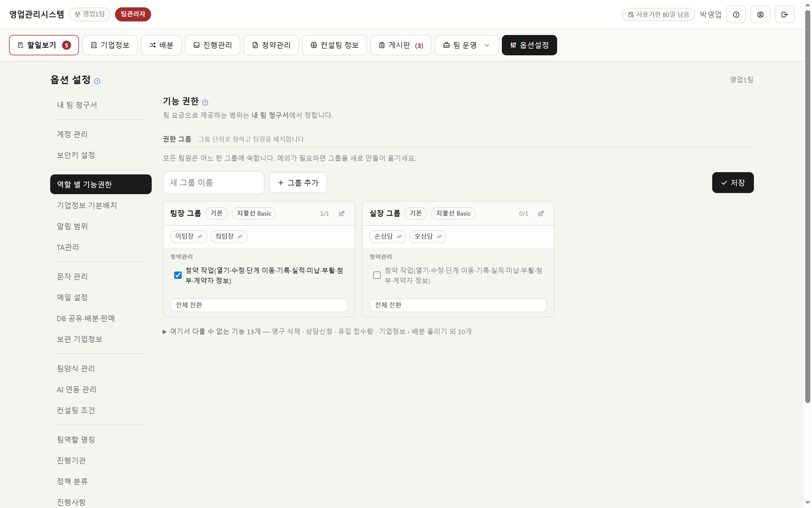Click 전체 전환 in 실장 그룹
Screen dimensions: 812x508
coord(458,305)
